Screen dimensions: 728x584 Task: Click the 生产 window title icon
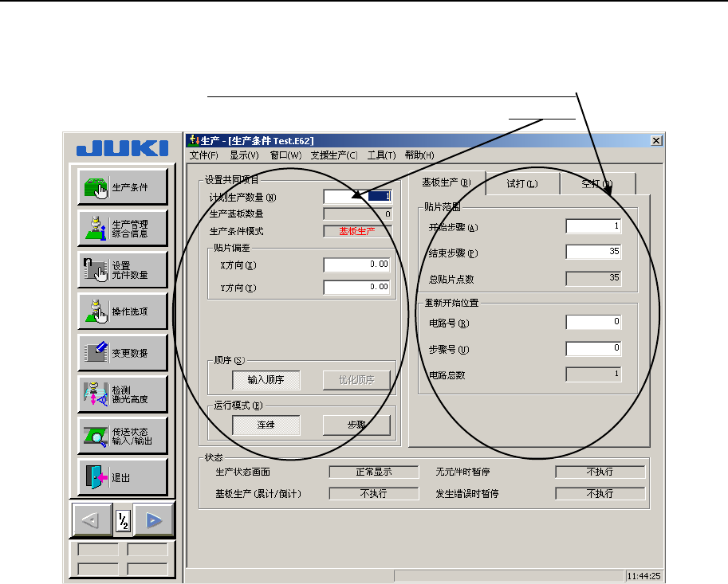point(194,140)
